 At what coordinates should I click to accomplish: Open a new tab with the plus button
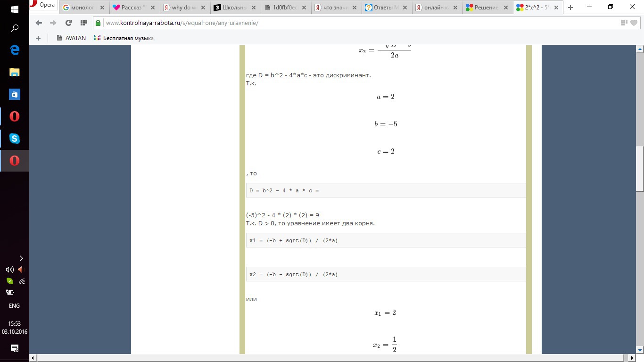click(570, 8)
